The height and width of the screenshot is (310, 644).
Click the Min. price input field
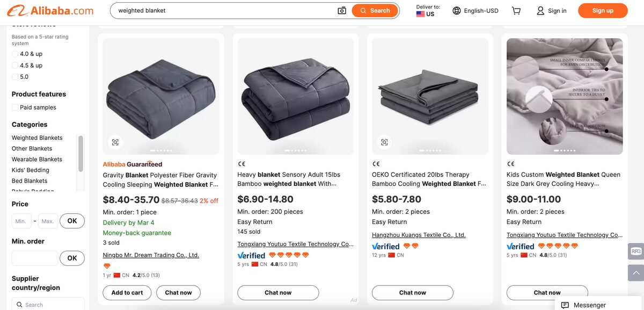pos(21,221)
